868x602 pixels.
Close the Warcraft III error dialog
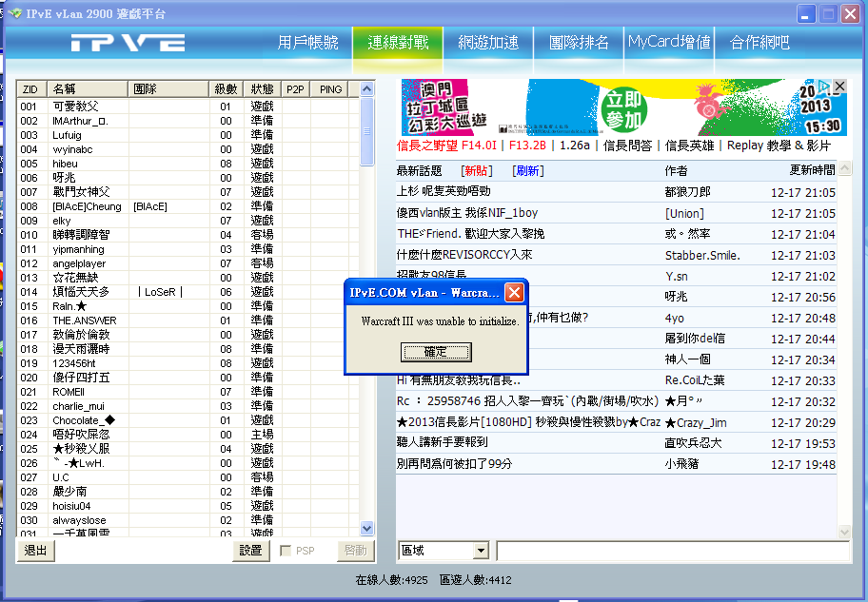pyautogui.click(x=514, y=292)
